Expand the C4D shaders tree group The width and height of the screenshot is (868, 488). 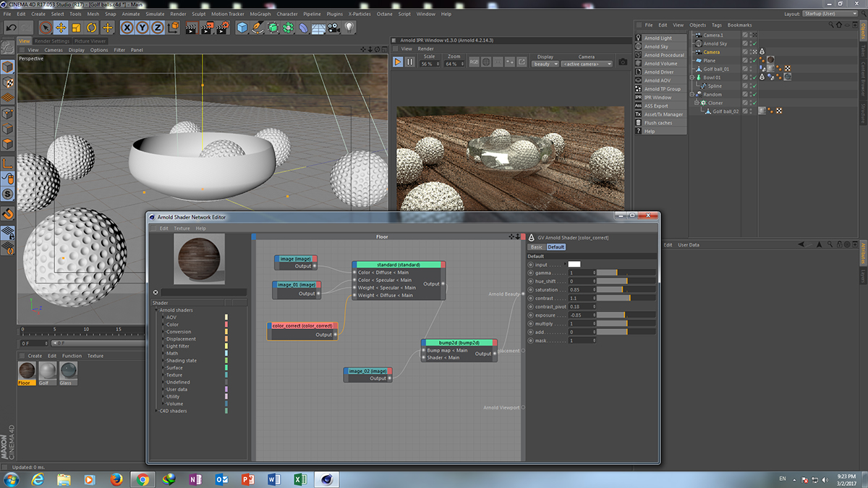156,411
